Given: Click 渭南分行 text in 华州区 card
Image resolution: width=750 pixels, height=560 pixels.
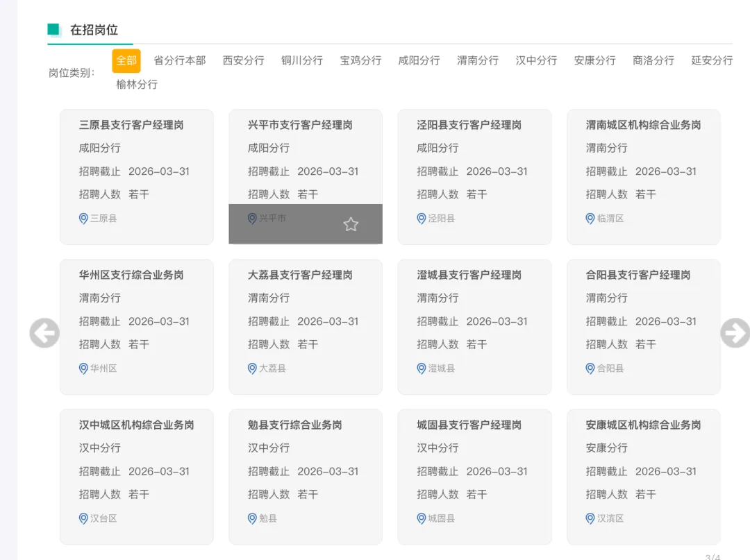Looking at the screenshot, I should coord(99,298).
